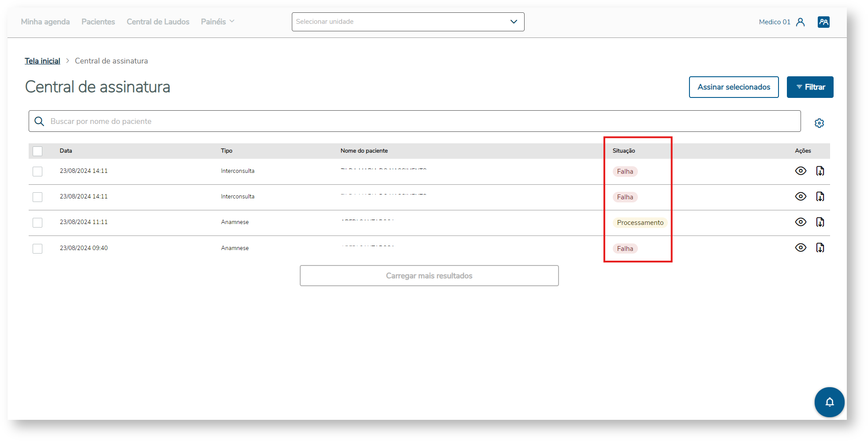Screen dimensions: 868x441
Task: Check the select-all checkbox in table header
Action: pos(37,151)
